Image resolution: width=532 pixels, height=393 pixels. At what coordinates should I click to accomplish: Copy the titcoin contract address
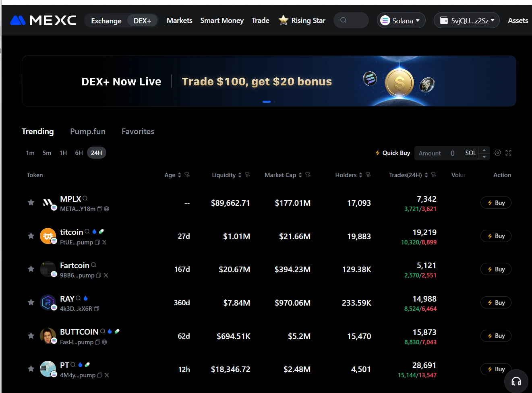pos(97,242)
